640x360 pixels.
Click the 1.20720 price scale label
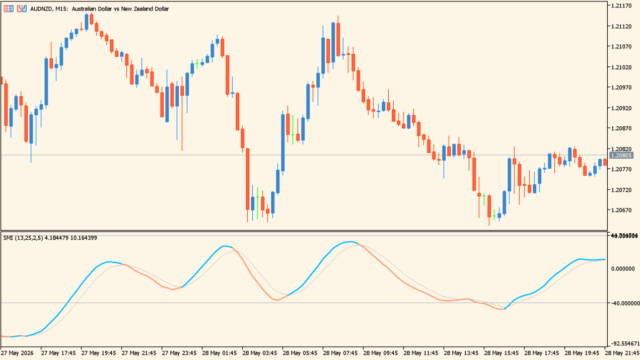coord(621,190)
